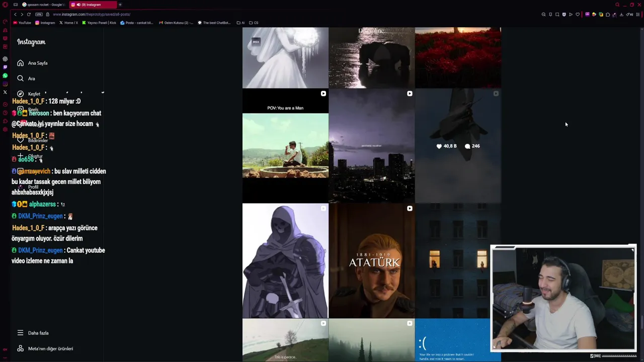Open the Opera GX menu logo
The width and height of the screenshot is (644, 362).
click(5, 5)
